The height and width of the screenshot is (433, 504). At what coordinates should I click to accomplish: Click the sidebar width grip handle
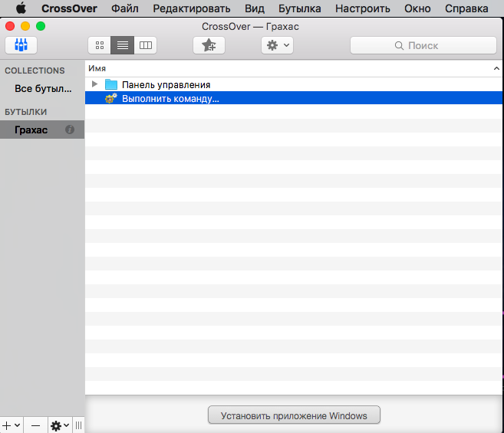(78, 425)
